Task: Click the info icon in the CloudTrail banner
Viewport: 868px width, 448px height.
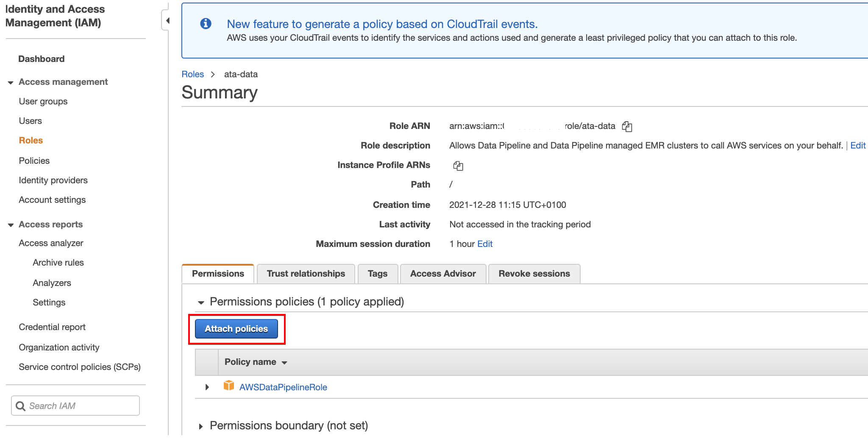Action: 206,24
